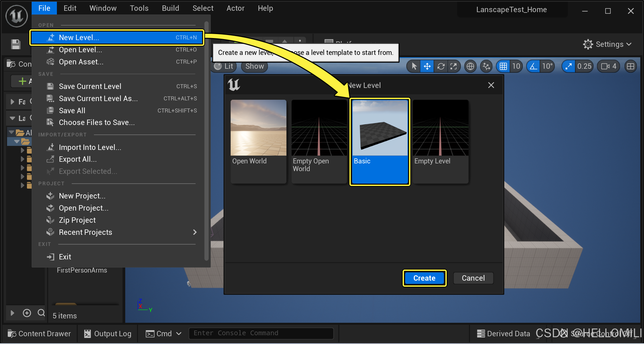The width and height of the screenshot is (644, 344).
Task: Select the Empty Level template
Action: click(441, 142)
